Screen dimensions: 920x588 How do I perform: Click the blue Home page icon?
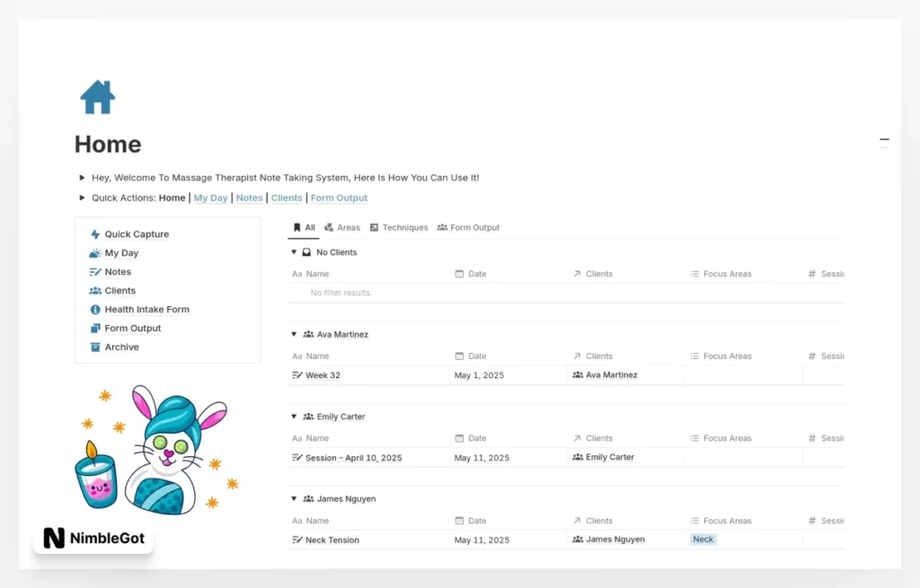point(97,97)
